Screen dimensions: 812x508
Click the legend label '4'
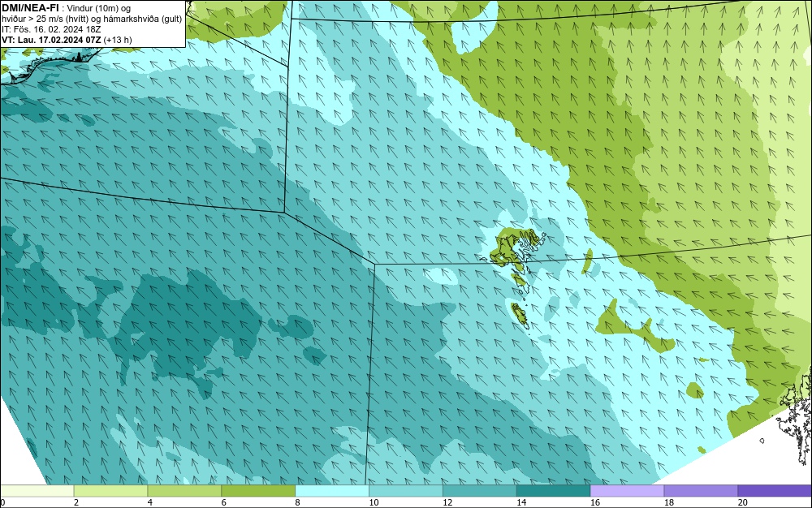[x=150, y=502]
